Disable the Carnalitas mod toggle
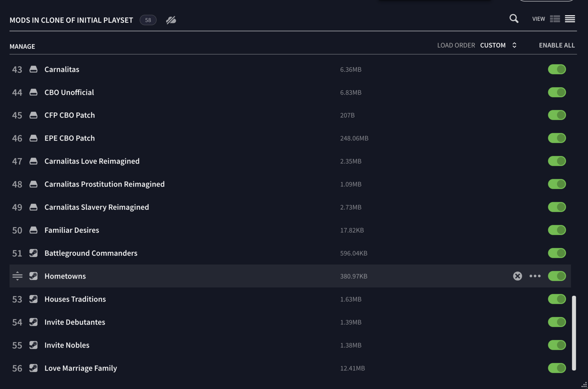Screen dimensions: 588x389 557,69
